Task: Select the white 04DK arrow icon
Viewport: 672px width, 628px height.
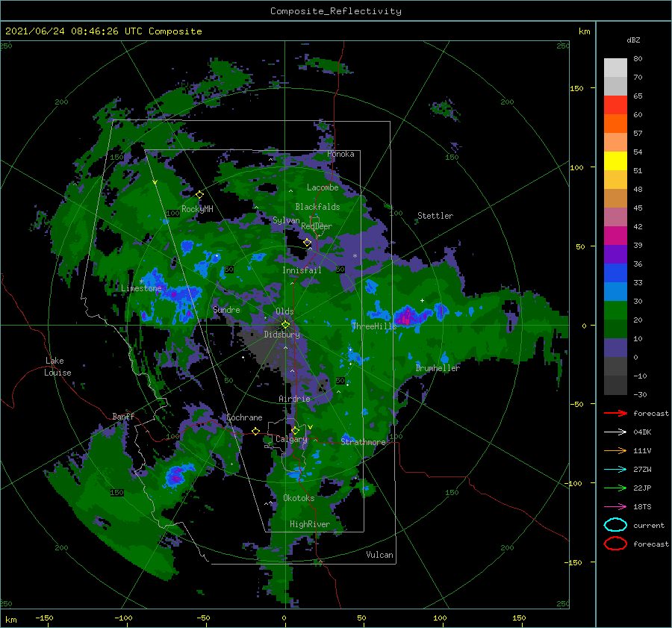Action: pos(615,432)
